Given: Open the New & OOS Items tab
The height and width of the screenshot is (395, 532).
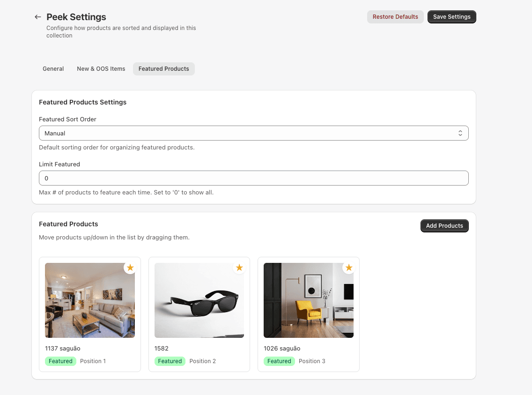Looking at the screenshot, I should pyautogui.click(x=101, y=69).
